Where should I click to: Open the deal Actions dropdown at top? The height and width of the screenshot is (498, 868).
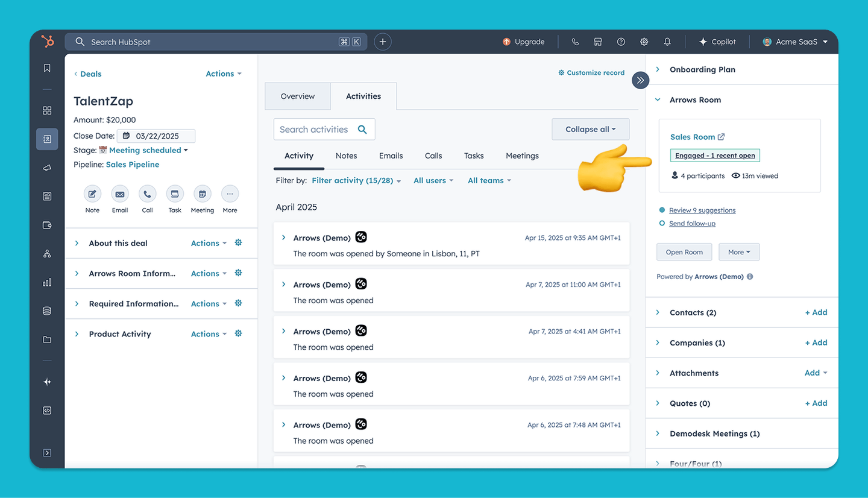click(x=224, y=74)
